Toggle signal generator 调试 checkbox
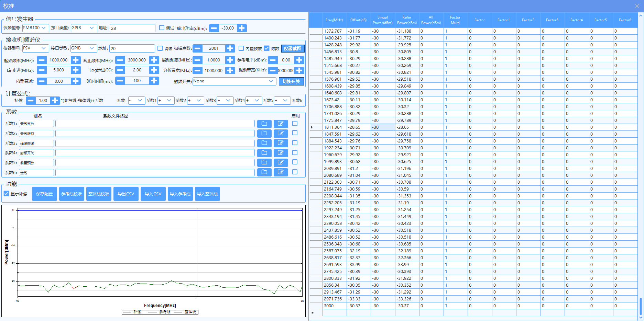Image resolution: width=644 pixels, height=321 pixels. tap(162, 28)
